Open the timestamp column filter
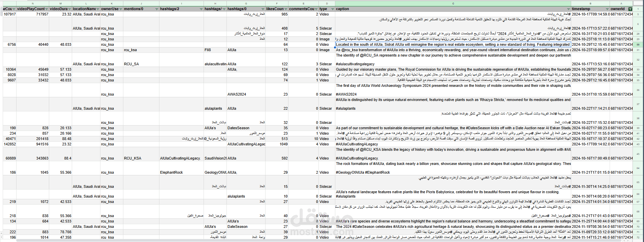This screenshot has width=644, height=242. click(607, 9)
